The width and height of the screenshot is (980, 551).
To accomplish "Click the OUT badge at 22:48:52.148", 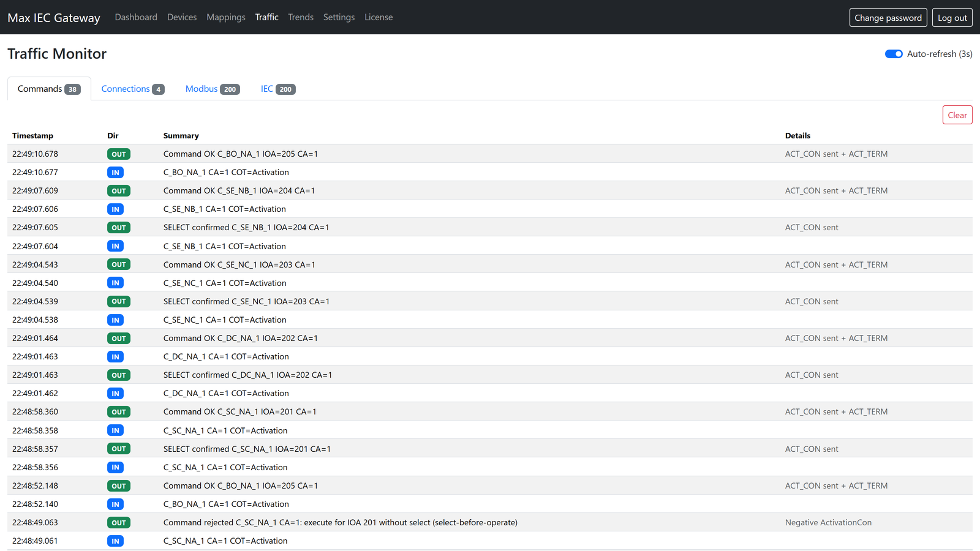I will pos(119,486).
